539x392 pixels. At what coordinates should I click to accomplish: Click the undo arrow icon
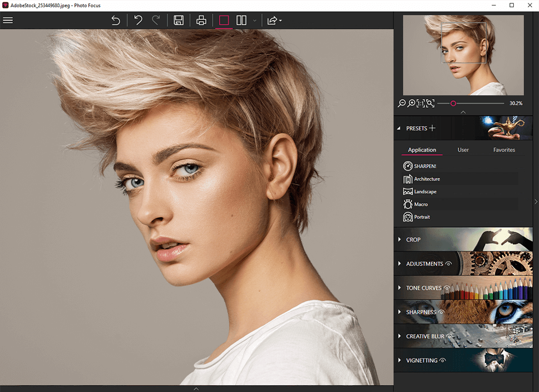click(138, 20)
